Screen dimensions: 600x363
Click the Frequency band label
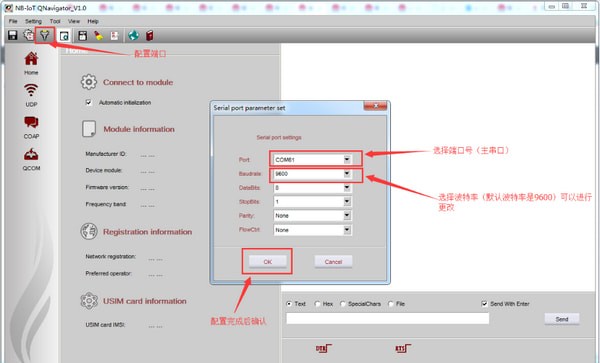(x=106, y=204)
